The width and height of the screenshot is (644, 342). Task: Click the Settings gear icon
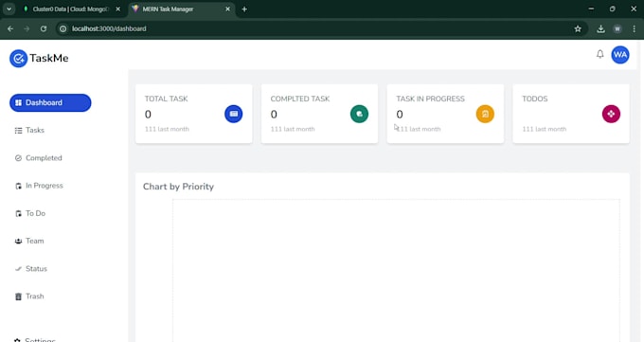[x=17, y=340]
